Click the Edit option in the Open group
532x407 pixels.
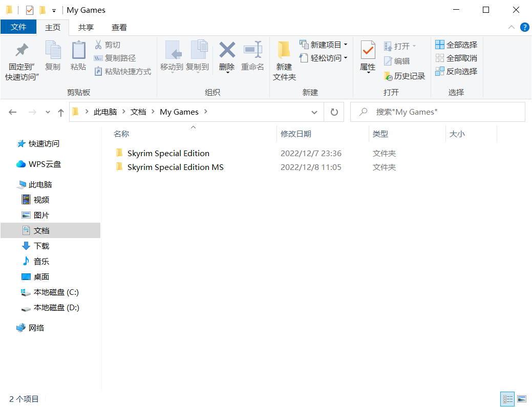pos(397,61)
